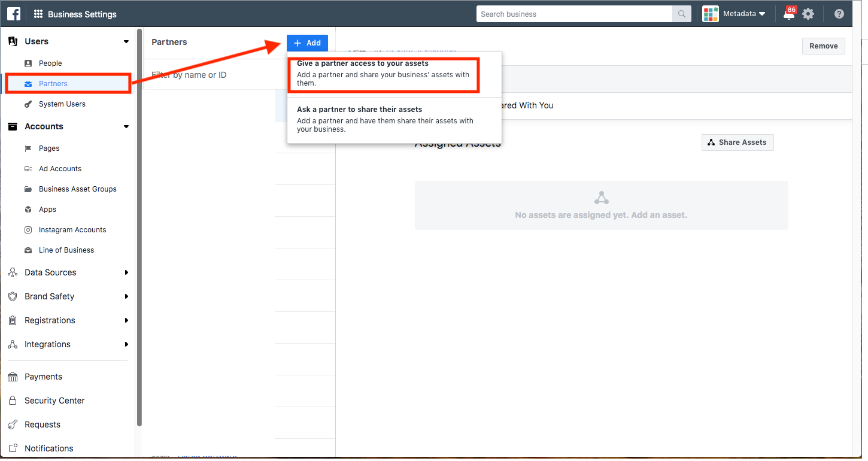The height and width of the screenshot is (461, 868).
Task: Open the settings gear icon
Action: tap(808, 14)
